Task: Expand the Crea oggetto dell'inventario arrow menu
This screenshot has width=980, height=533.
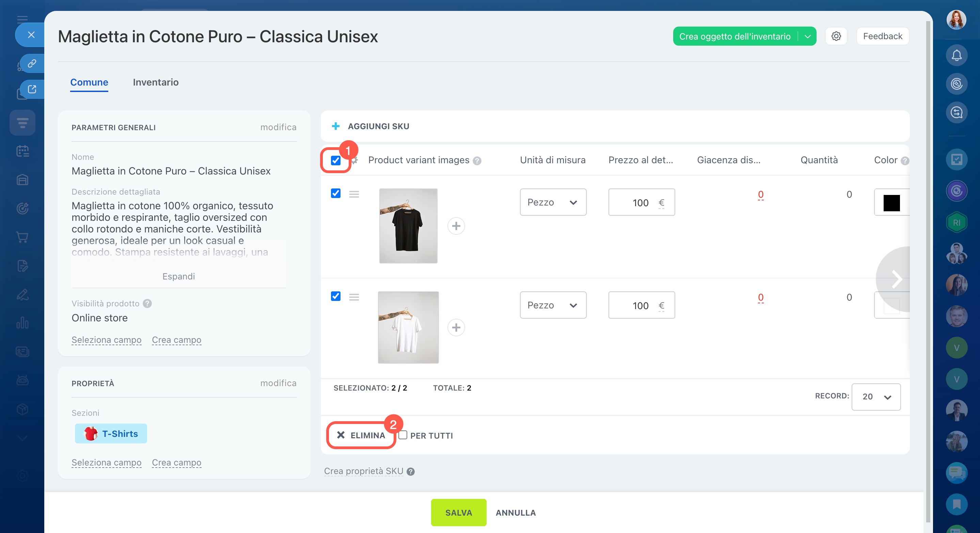Action: (807, 36)
